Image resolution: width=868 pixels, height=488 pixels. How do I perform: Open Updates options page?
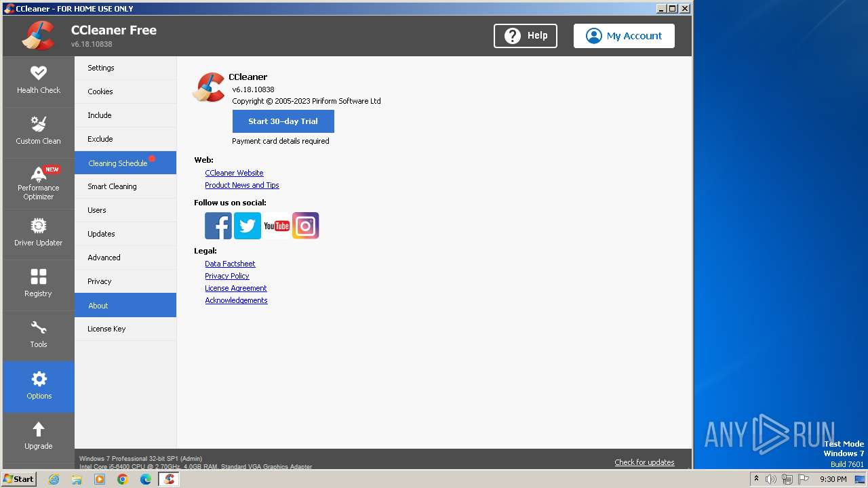(125, 234)
